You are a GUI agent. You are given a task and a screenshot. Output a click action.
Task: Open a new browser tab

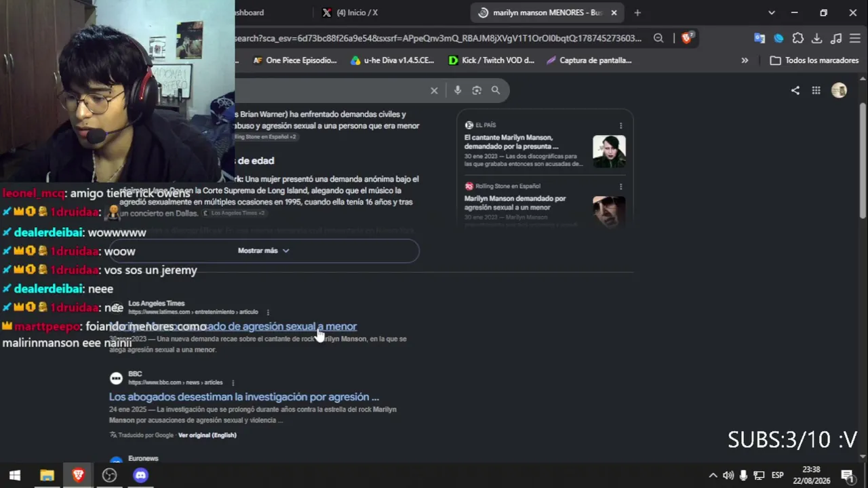pos(637,12)
